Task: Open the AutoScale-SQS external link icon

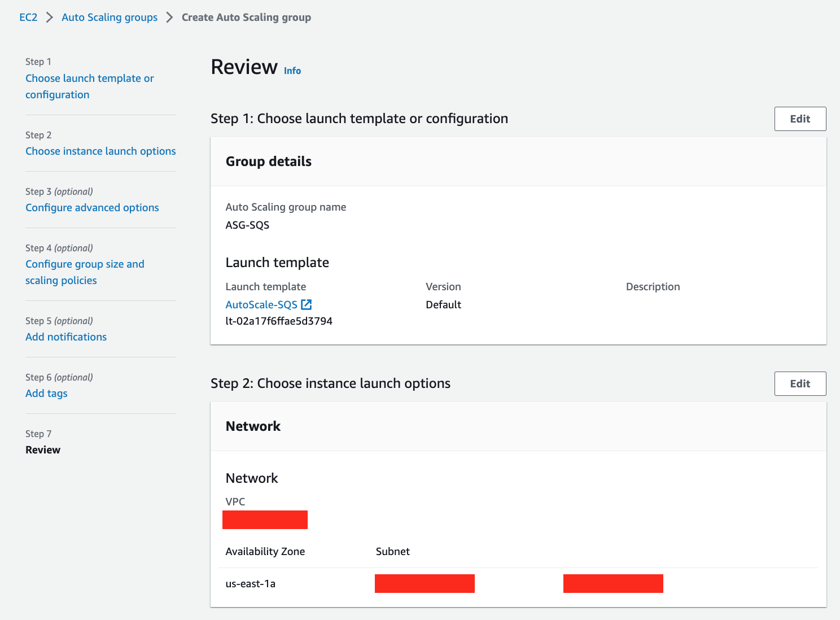Action: tap(307, 304)
